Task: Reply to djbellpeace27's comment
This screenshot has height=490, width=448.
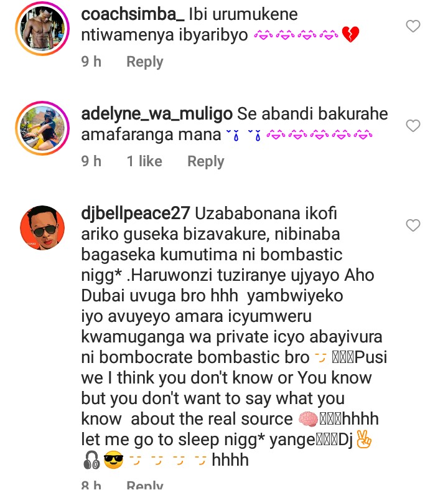Action: pyautogui.click(x=145, y=484)
